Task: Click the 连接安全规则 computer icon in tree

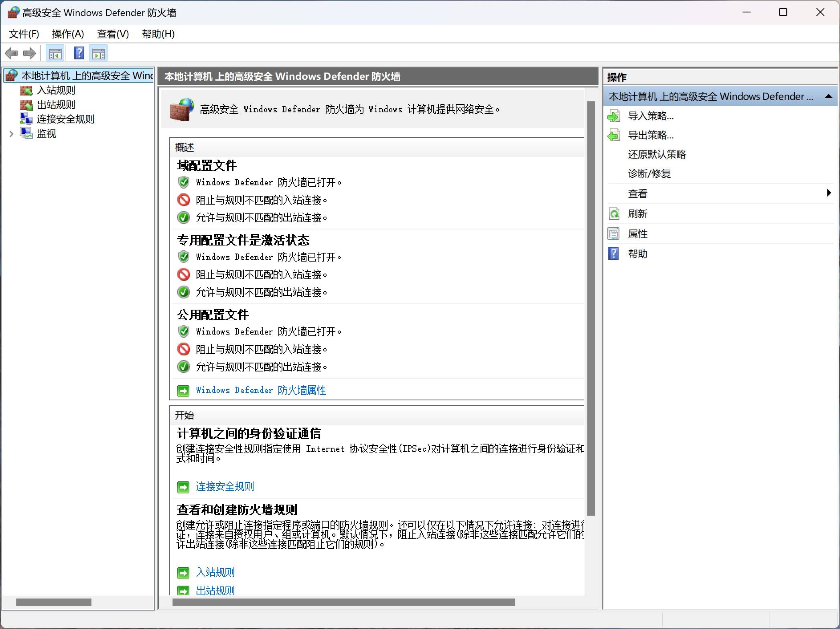Action: click(x=26, y=119)
